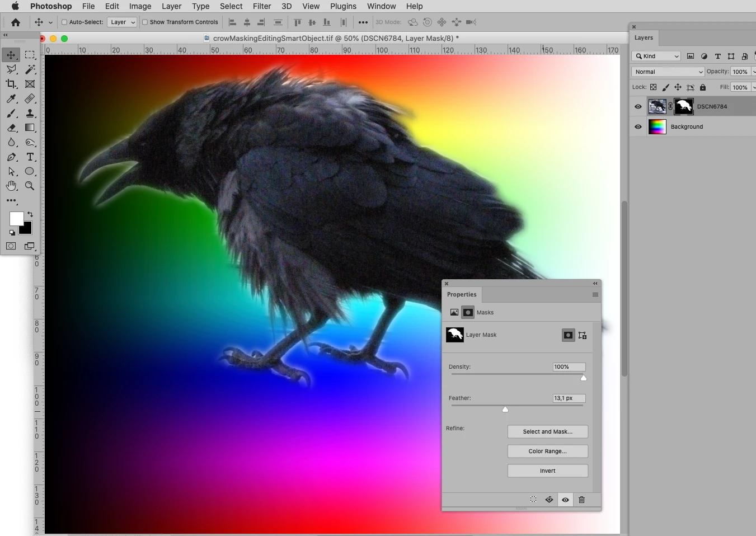Apply the mask icon in Properties footer
This screenshot has height=536, width=756.
pyautogui.click(x=550, y=500)
